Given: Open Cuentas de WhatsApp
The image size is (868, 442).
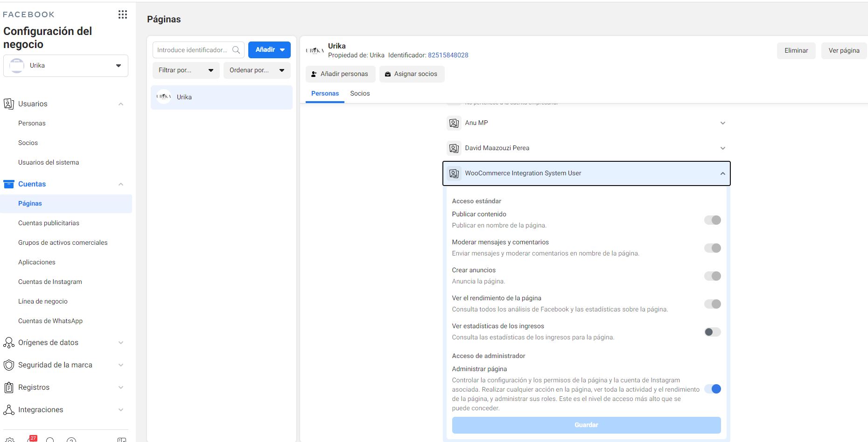Looking at the screenshot, I should click(x=50, y=321).
